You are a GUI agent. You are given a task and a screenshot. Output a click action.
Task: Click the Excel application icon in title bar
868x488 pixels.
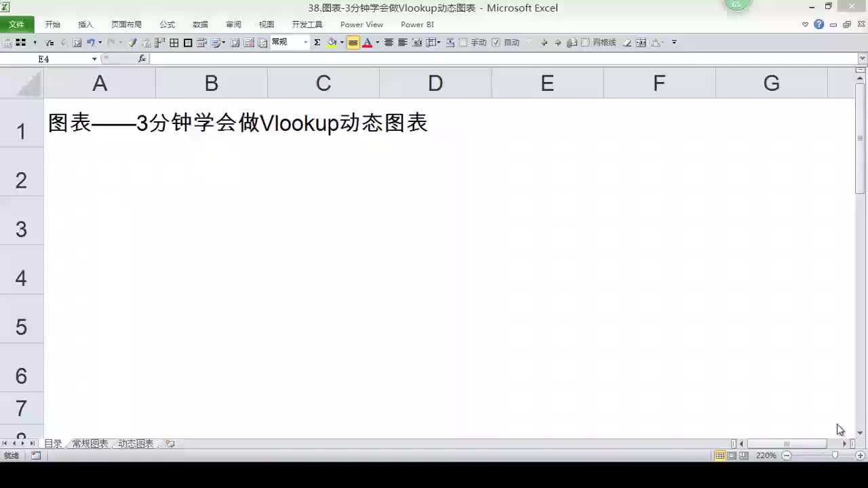click(5, 7)
